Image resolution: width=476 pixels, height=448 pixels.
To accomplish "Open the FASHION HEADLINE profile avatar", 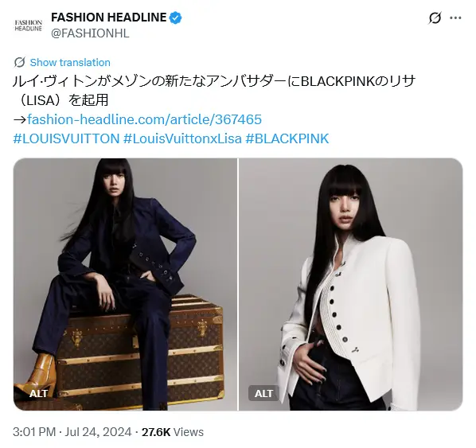I will [x=28, y=25].
